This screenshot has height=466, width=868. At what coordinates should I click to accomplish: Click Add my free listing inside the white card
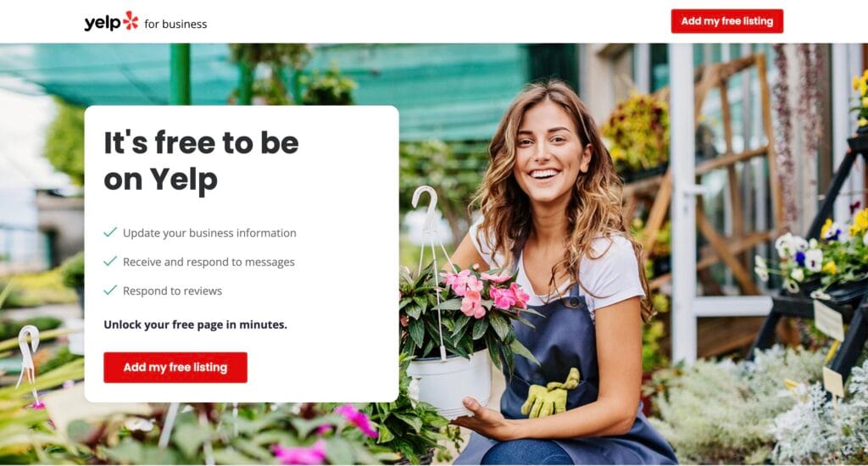(x=175, y=367)
